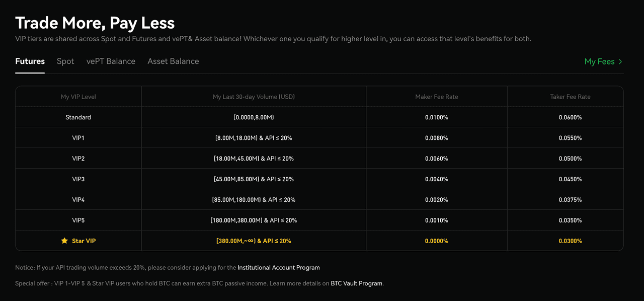This screenshot has height=301, width=644.
Task: Click the chevron arrow beside My Fees
Action: click(620, 61)
